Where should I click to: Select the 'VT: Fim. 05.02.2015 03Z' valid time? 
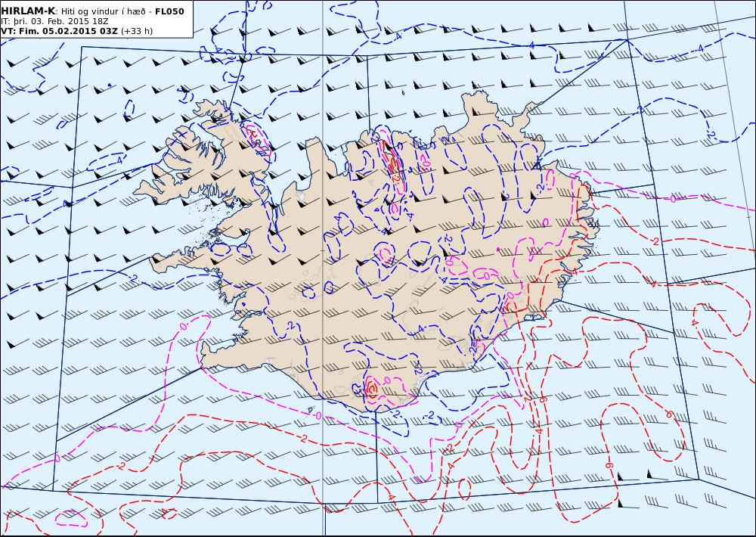(59, 31)
